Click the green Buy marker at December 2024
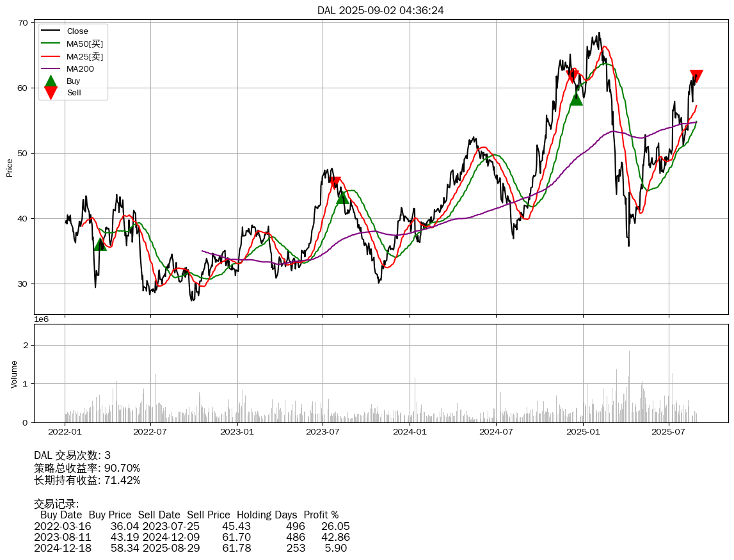734x560 pixels. (576, 99)
